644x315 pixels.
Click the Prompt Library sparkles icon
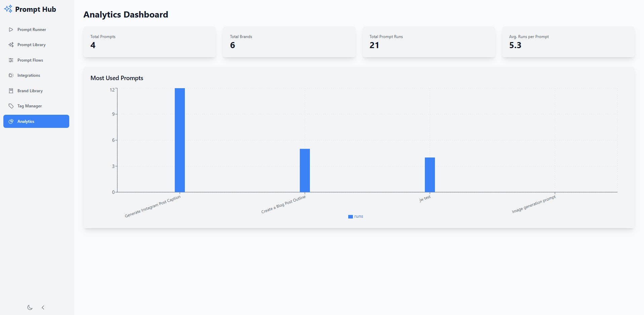pyautogui.click(x=11, y=45)
